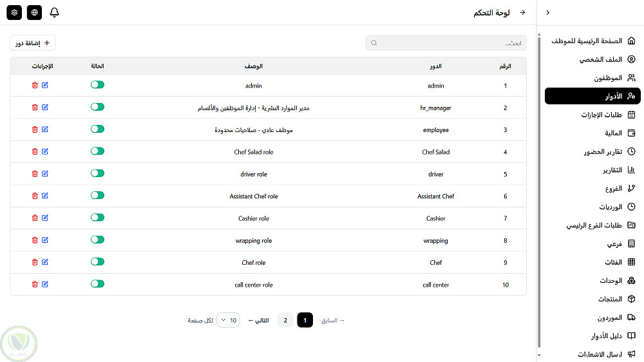The image size is (644, 362).
Task: Delete the Chef Salad role
Action: tap(35, 151)
